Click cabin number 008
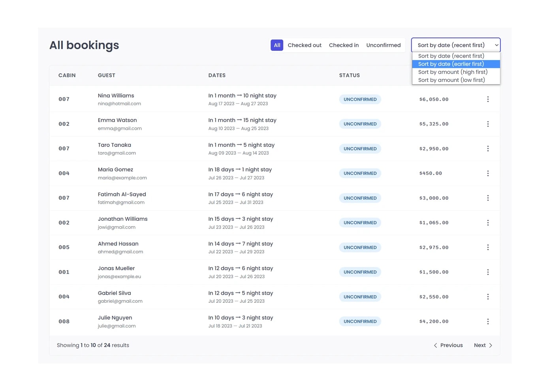Screen dimensions: 549x392 (64, 321)
